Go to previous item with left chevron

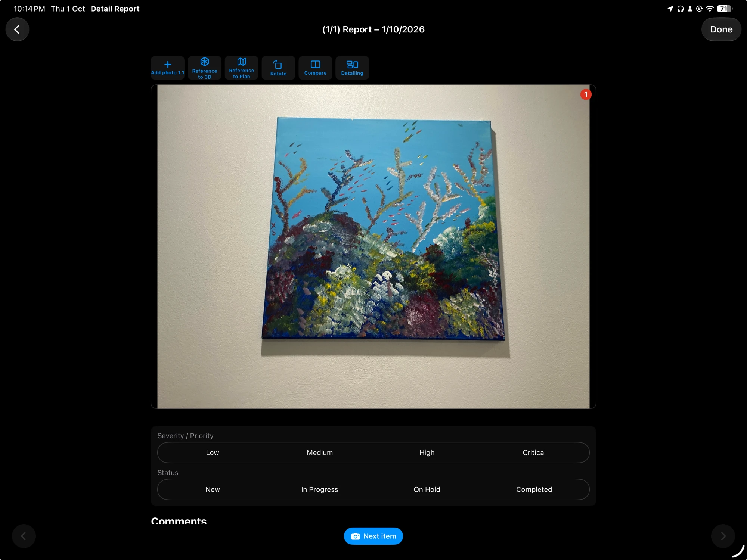(24, 536)
